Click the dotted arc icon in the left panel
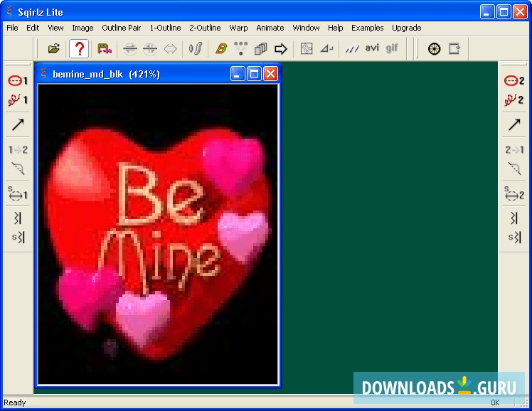The image size is (532, 411). tap(18, 169)
